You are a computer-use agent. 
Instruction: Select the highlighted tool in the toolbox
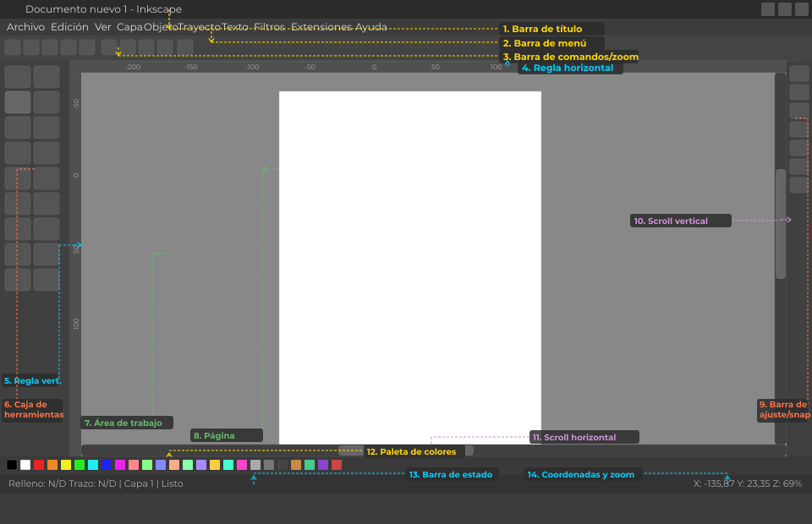click(x=18, y=102)
